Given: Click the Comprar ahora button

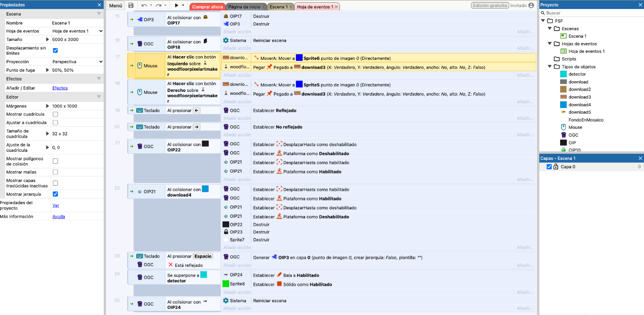Looking at the screenshot, I should pyautogui.click(x=207, y=7).
